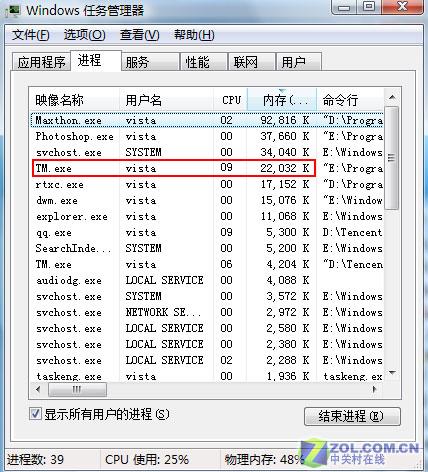Select TM.exe using 22,032 K
This screenshot has width=428, height=472.
coord(207,168)
